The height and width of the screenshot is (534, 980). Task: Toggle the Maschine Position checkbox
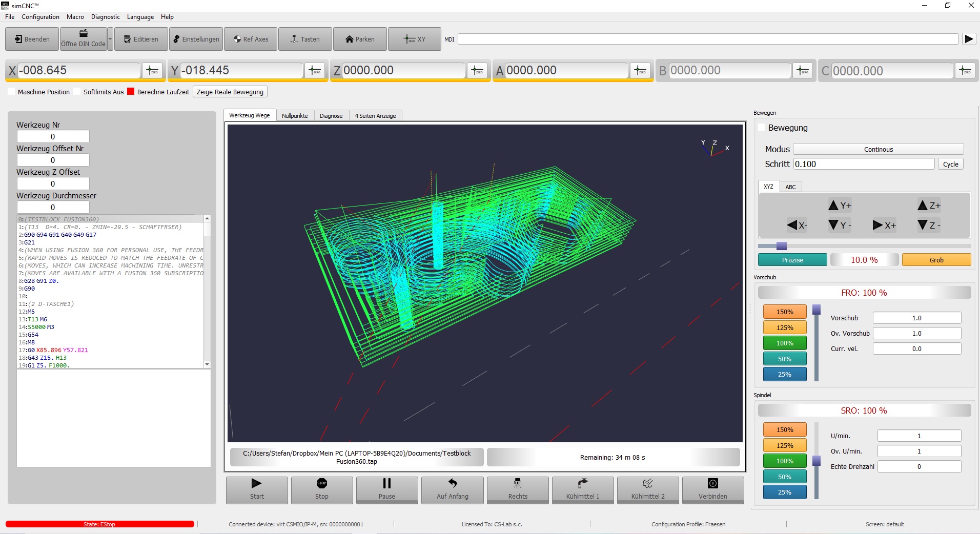point(12,92)
